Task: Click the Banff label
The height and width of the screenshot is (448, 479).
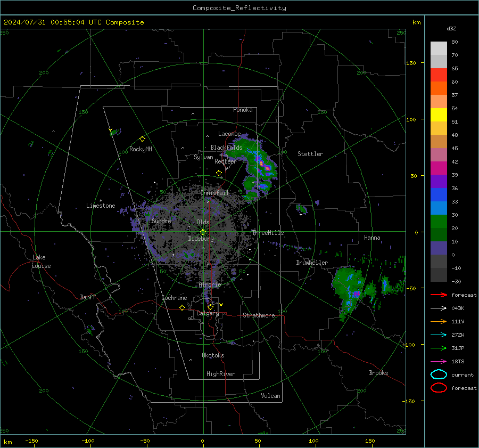Action: [x=88, y=297]
